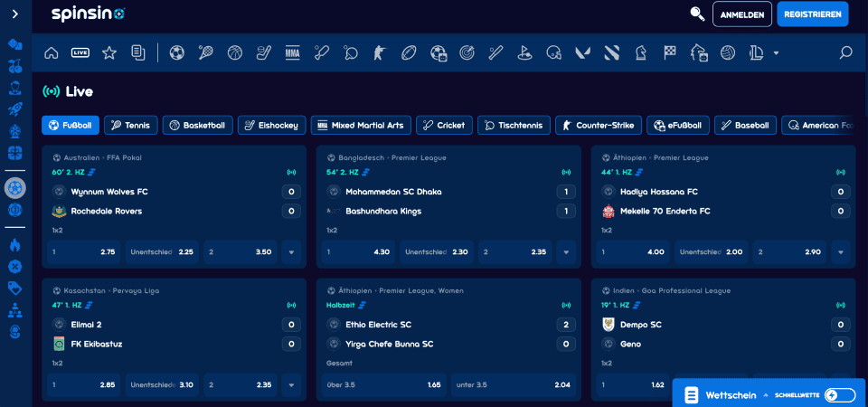Switch to the Tennis live tab
868x407 pixels.
point(130,125)
